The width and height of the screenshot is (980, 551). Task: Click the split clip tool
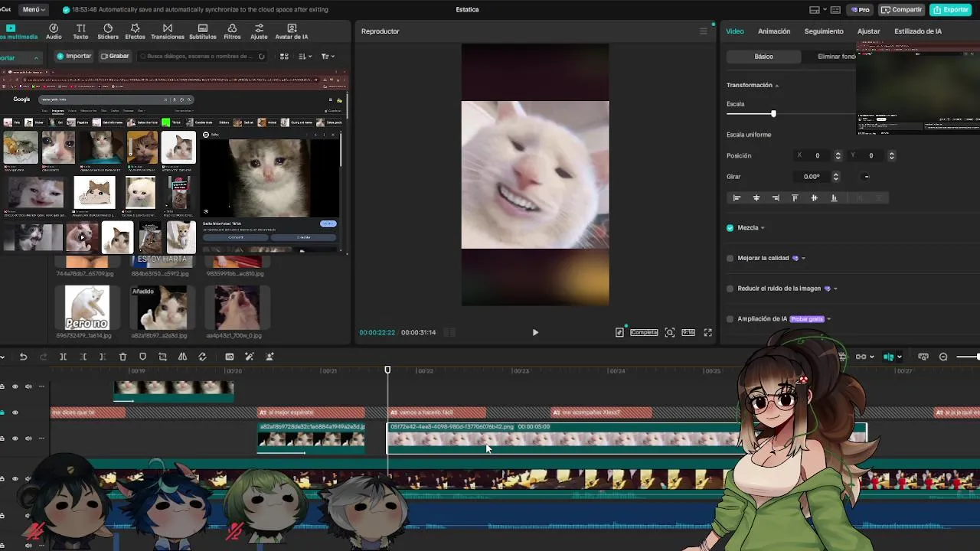tap(63, 357)
